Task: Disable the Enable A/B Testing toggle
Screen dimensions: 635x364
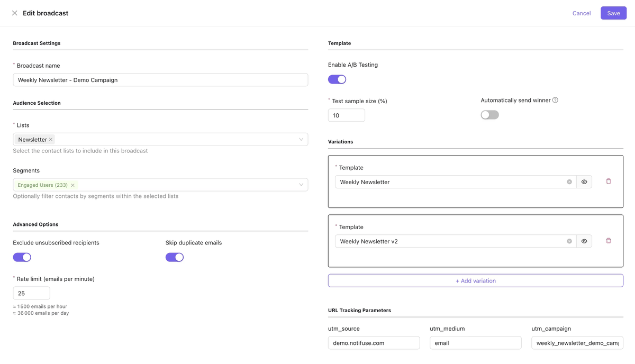Action: (337, 79)
